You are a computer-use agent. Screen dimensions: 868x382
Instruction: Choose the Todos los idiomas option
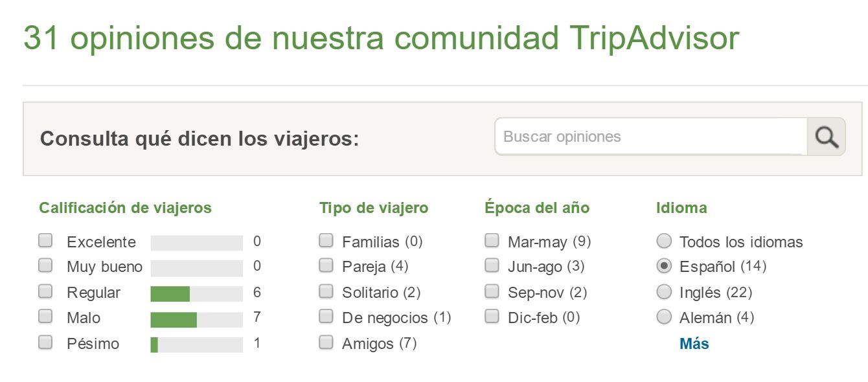[x=664, y=242]
